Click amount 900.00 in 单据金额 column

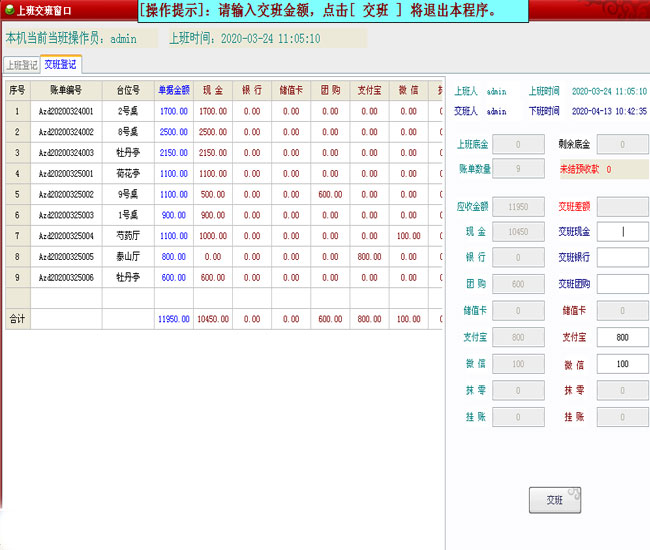[x=174, y=215]
